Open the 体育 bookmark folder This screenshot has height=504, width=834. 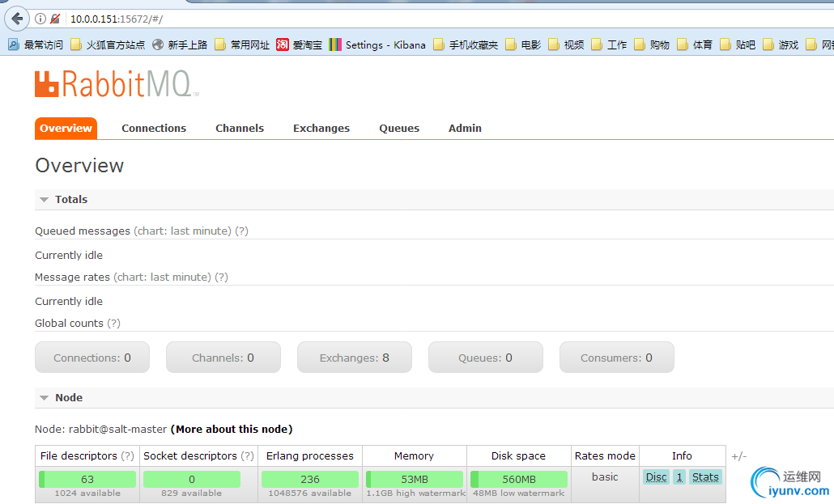click(x=696, y=44)
